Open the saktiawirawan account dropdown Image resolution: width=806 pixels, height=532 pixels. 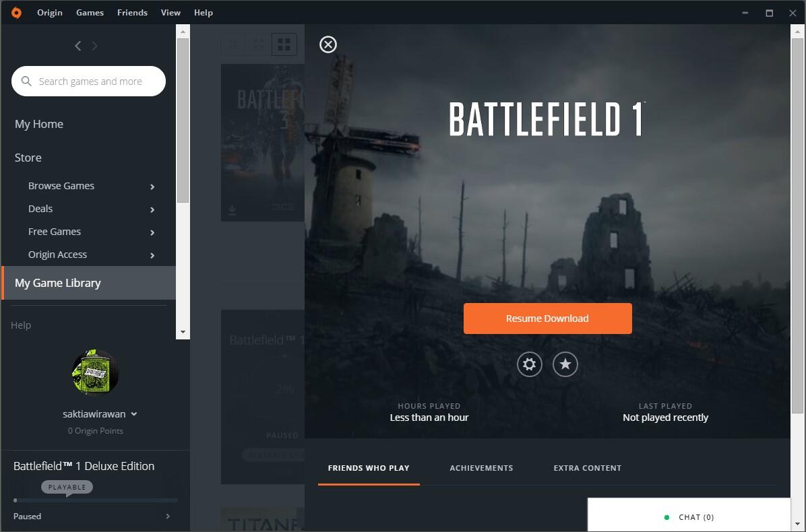pyautogui.click(x=134, y=414)
